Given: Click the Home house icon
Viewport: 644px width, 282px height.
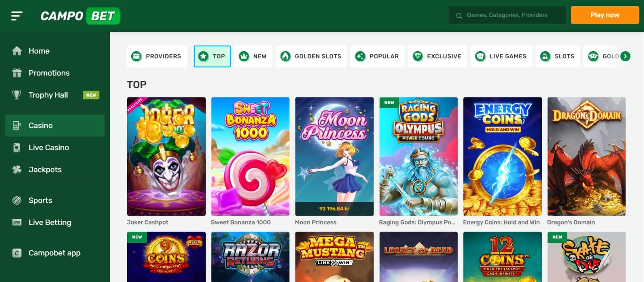Looking at the screenshot, I should pyautogui.click(x=17, y=51).
